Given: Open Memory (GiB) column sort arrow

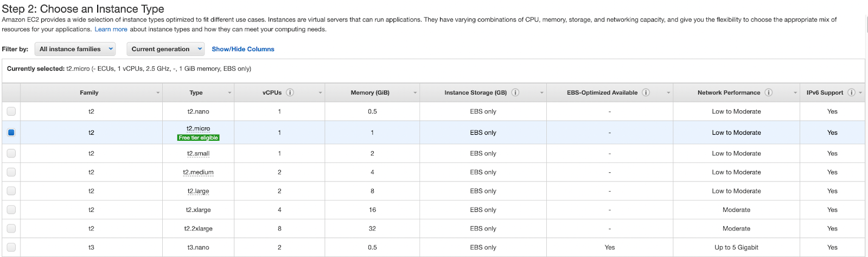Looking at the screenshot, I should click(415, 93).
